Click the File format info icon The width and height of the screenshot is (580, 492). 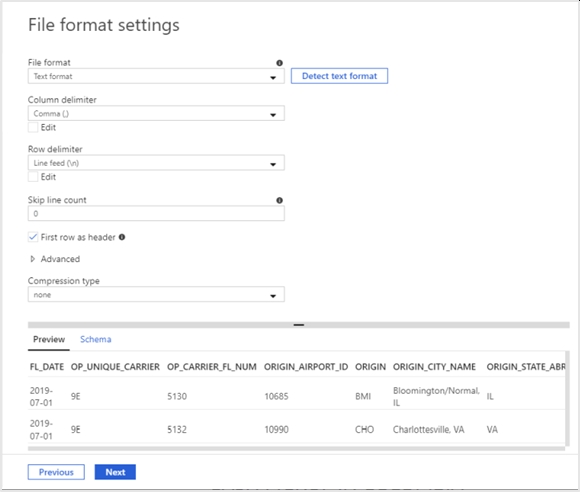279,63
